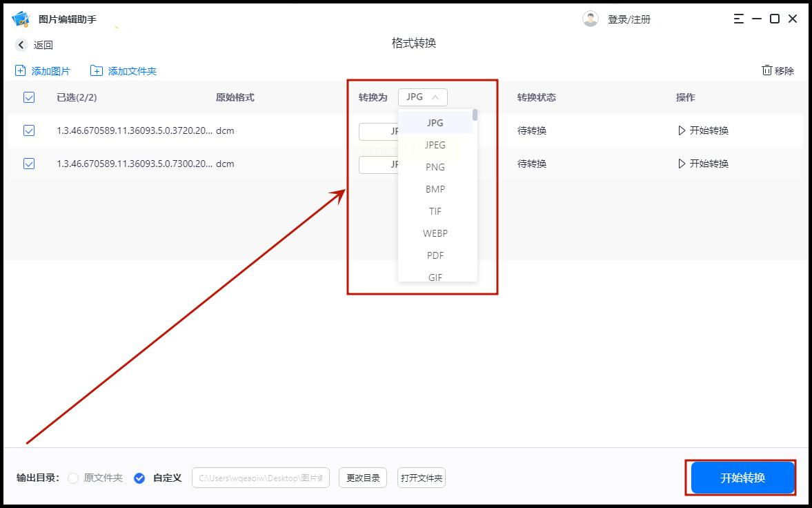
Task: Uncheck the file ending 7300.20 row checkbox
Action: pos(29,164)
